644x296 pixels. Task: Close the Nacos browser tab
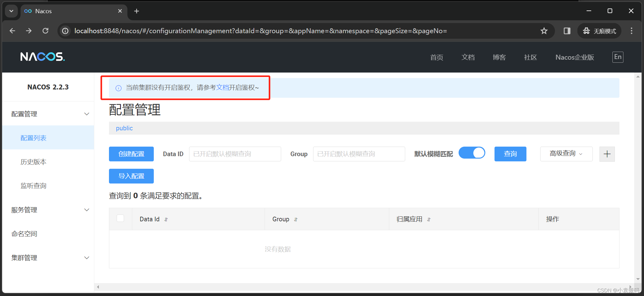pyautogui.click(x=120, y=11)
